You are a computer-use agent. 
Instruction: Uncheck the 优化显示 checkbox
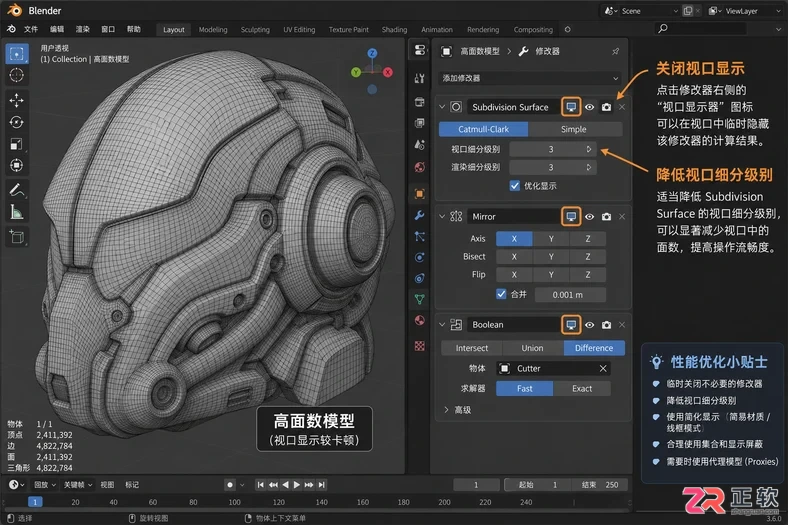tap(515, 186)
